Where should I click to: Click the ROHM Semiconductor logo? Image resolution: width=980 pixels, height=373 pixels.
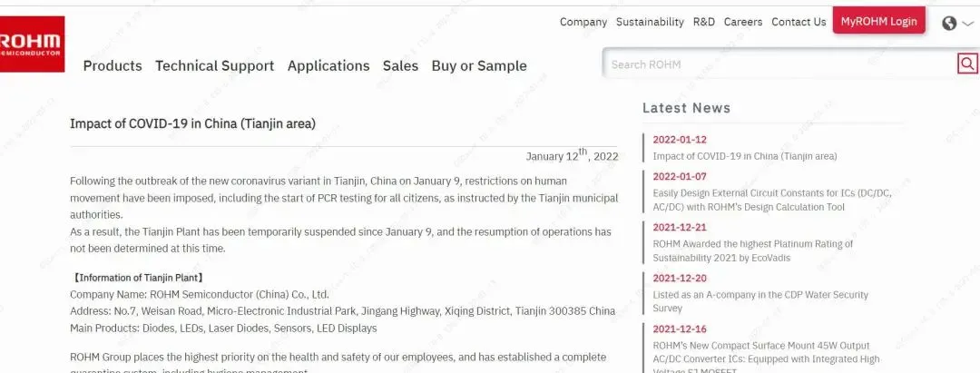(31, 44)
